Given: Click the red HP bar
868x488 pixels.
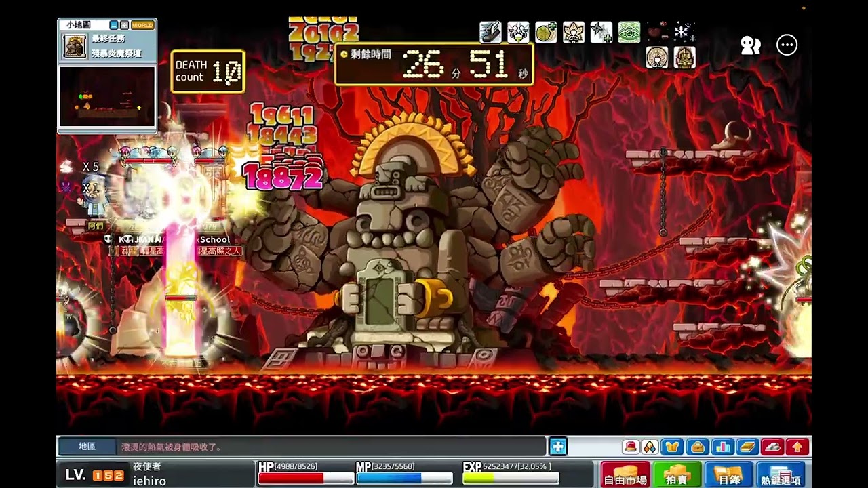Looking at the screenshot, I should [306, 478].
